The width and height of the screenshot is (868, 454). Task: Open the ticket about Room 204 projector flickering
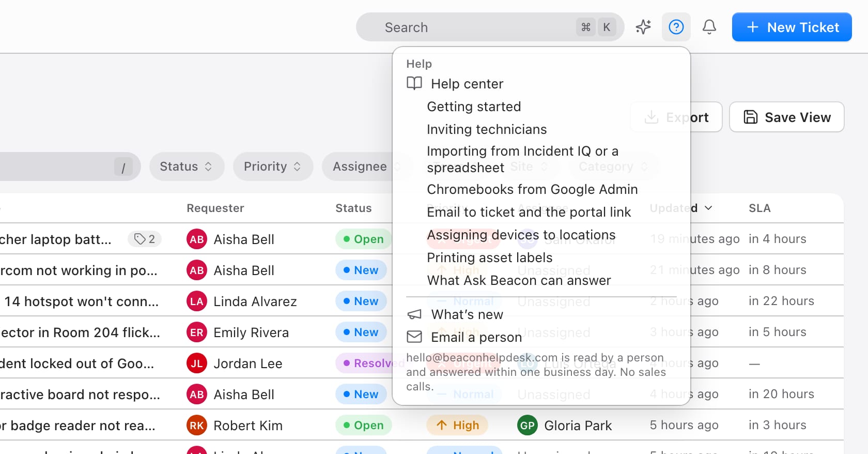(80, 332)
